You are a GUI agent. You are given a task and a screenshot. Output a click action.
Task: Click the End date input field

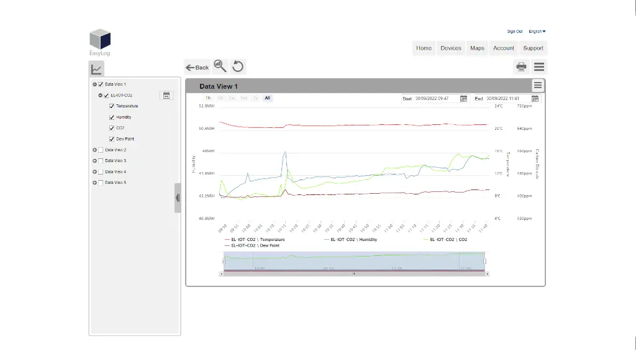507,99
